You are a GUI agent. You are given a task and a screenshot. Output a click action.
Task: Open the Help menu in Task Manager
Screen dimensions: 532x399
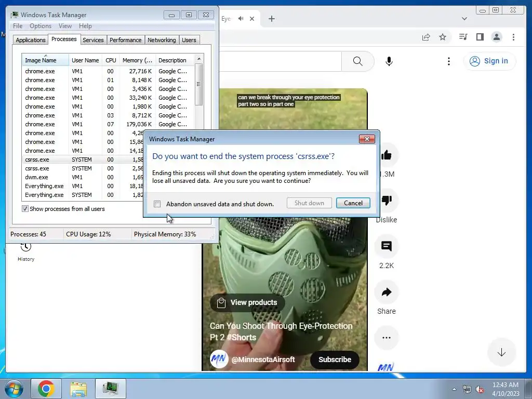85,26
